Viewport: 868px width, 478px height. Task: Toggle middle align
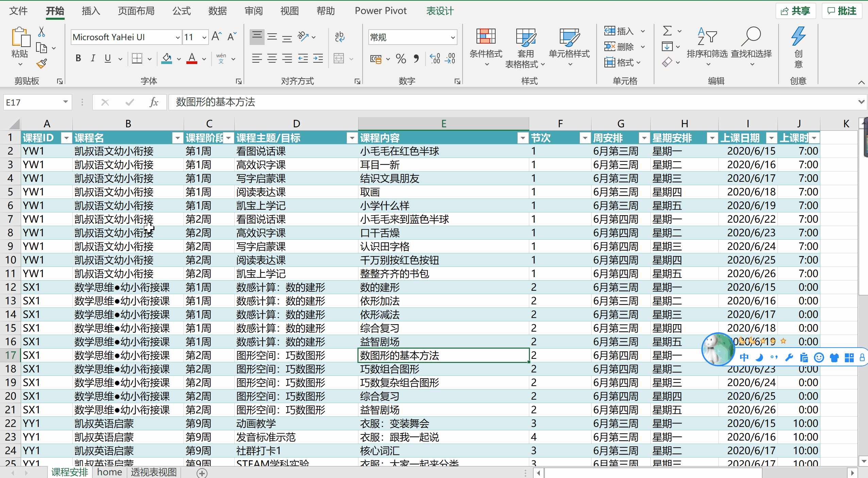pos(272,36)
